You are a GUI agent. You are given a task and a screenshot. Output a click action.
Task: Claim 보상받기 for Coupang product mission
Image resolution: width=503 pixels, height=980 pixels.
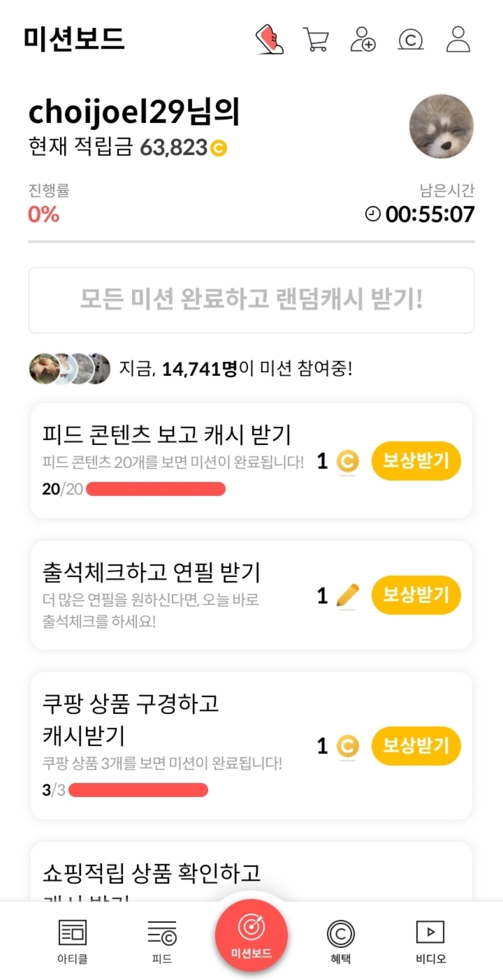coord(416,745)
